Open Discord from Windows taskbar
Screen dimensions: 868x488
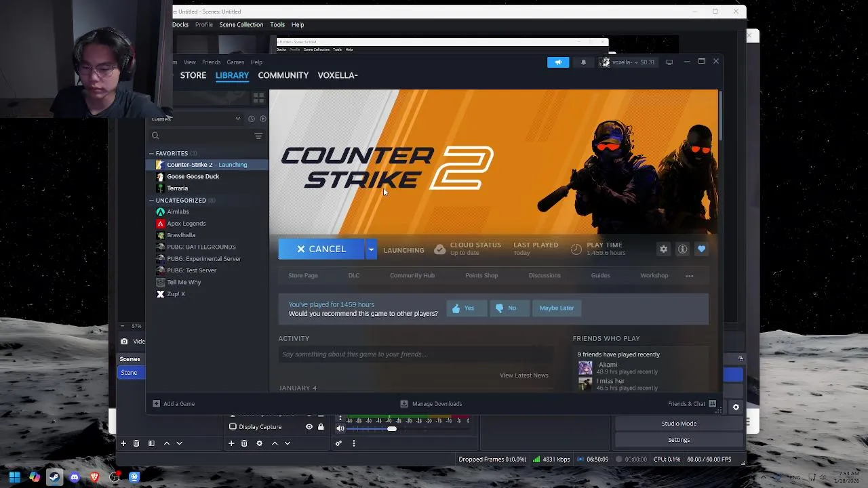point(75,477)
